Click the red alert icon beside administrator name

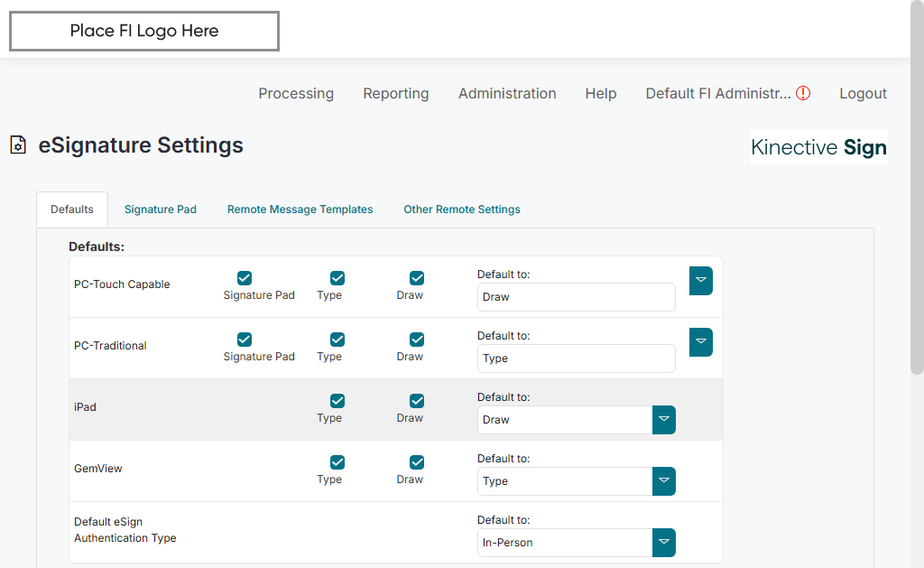coord(803,93)
